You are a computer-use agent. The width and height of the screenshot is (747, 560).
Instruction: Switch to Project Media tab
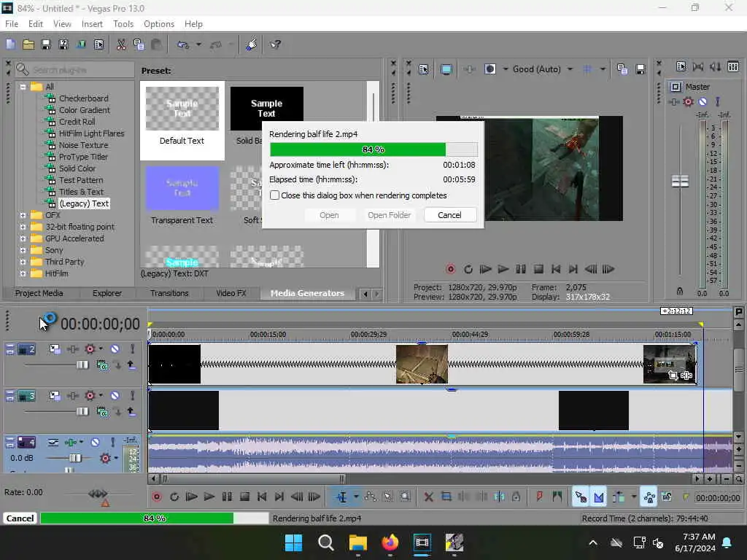[x=39, y=293]
